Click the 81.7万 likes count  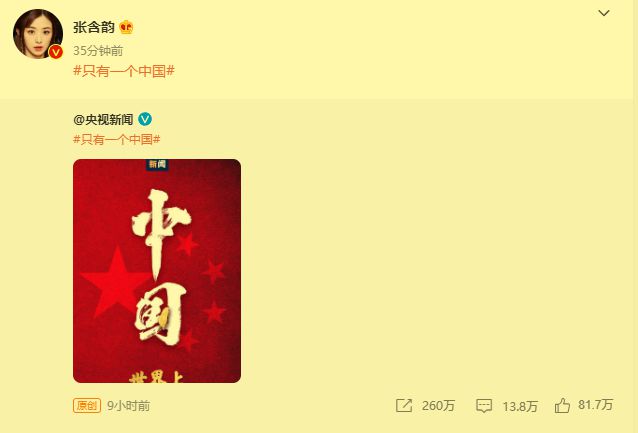595,405
